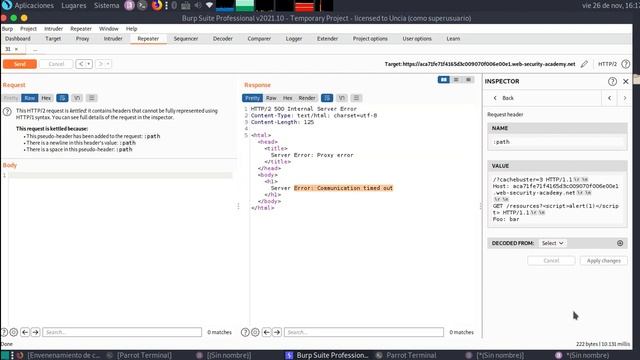Screen dimensions: 640x360
Task: Open the Lugares system menu
Action: 73,6
